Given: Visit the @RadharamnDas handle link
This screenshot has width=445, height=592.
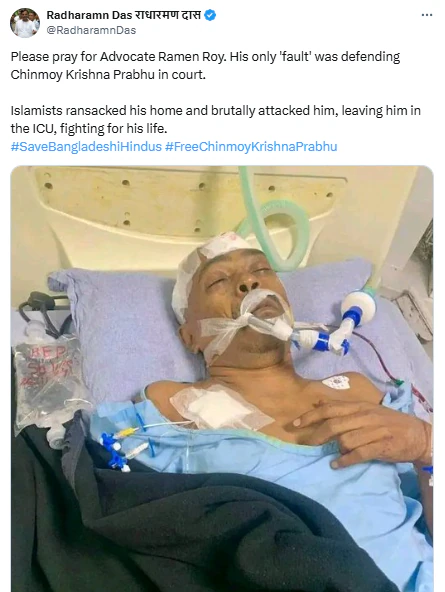Looking at the screenshot, I should 91,30.
